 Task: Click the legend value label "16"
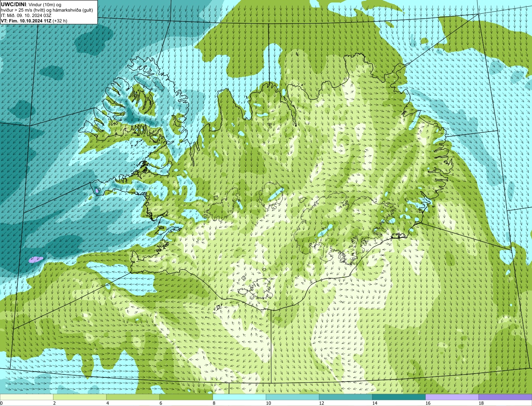[428, 403]
